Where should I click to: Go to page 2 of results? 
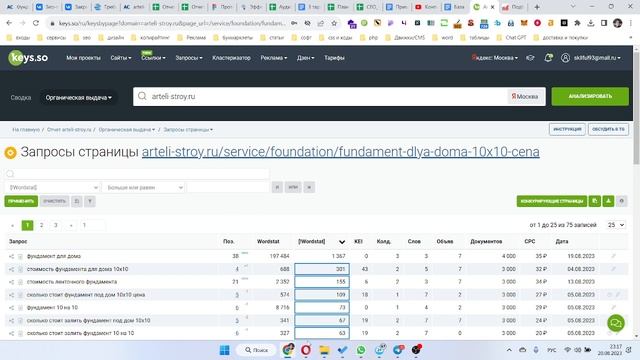(x=41, y=225)
